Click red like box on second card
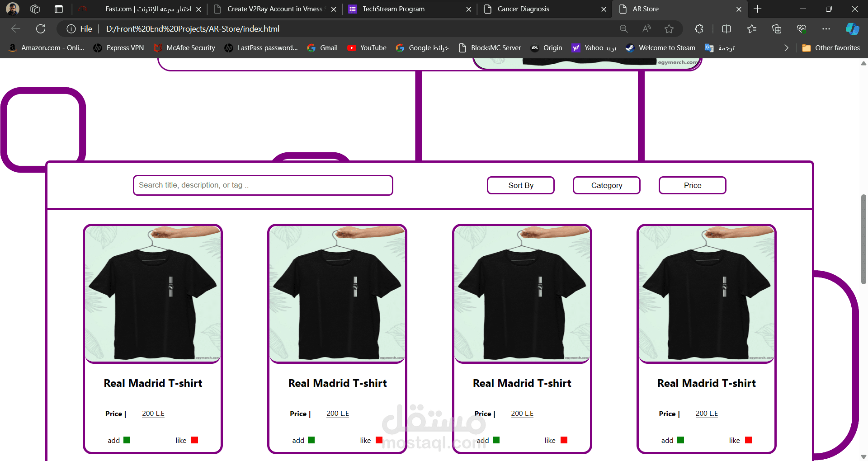The height and width of the screenshot is (461, 868). (379, 440)
